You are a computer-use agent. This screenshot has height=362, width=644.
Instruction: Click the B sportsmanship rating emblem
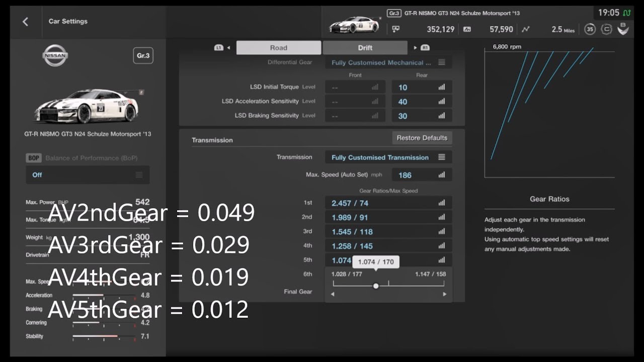click(623, 29)
